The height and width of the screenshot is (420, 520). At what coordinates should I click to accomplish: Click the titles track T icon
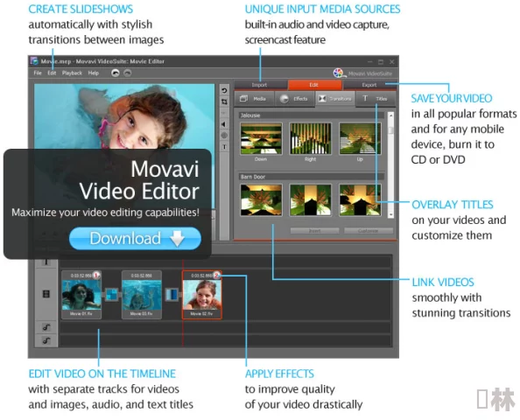pos(46,262)
